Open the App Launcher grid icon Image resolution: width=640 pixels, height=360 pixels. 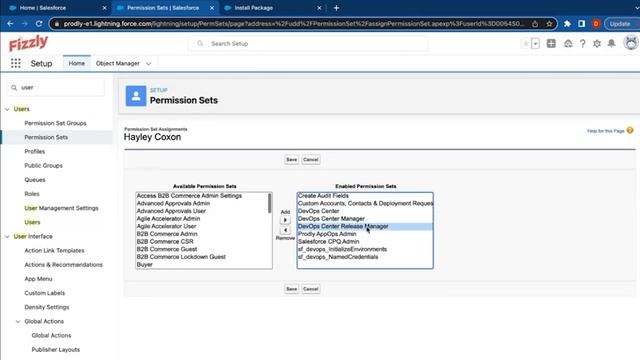click(x=16, y=63)
